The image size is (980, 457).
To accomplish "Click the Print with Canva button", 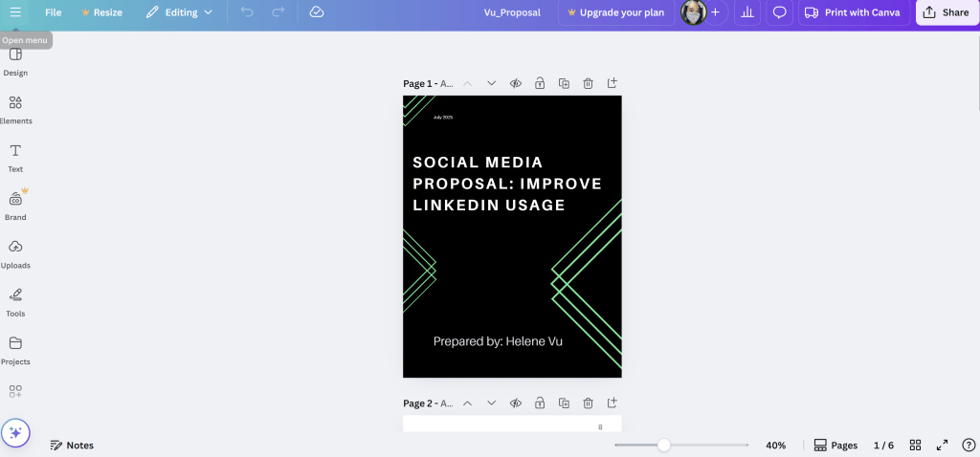I will point(852,12).
